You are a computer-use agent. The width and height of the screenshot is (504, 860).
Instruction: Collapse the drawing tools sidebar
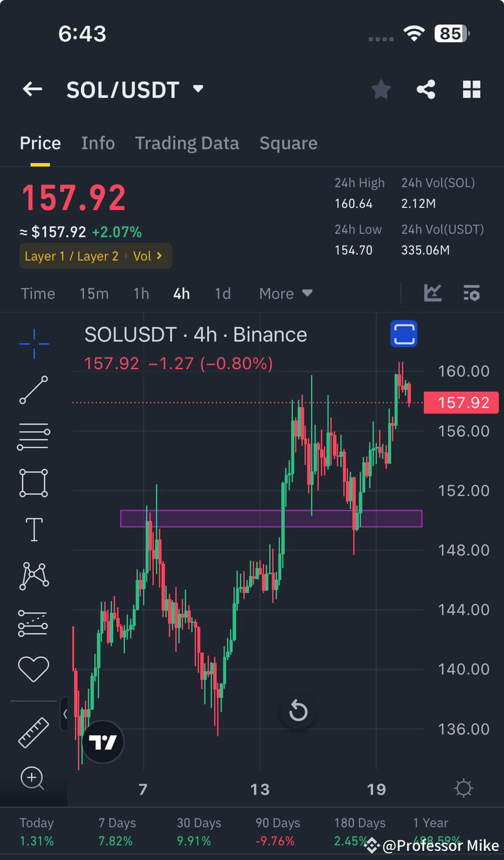point(66,714)
